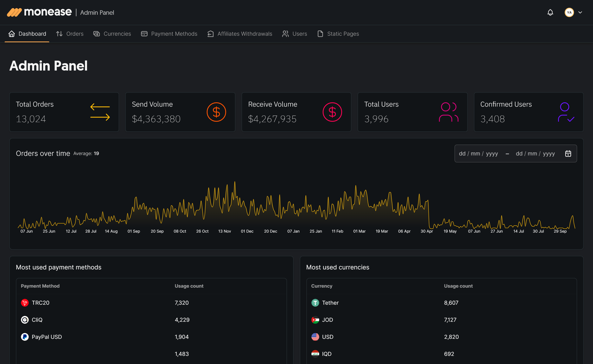The image size is (593, 364).
Task: Switch to the Dashboard tab
Action: (x=27, y=34)
